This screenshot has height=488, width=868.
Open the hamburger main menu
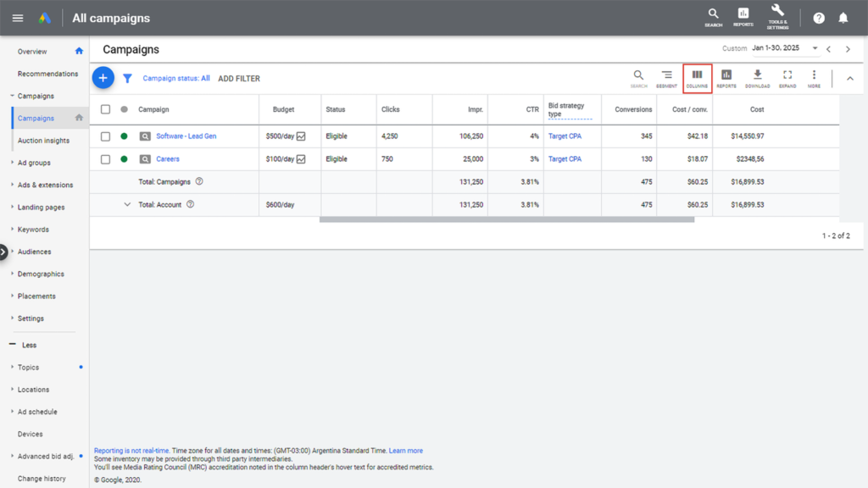(x=18, y=18)
